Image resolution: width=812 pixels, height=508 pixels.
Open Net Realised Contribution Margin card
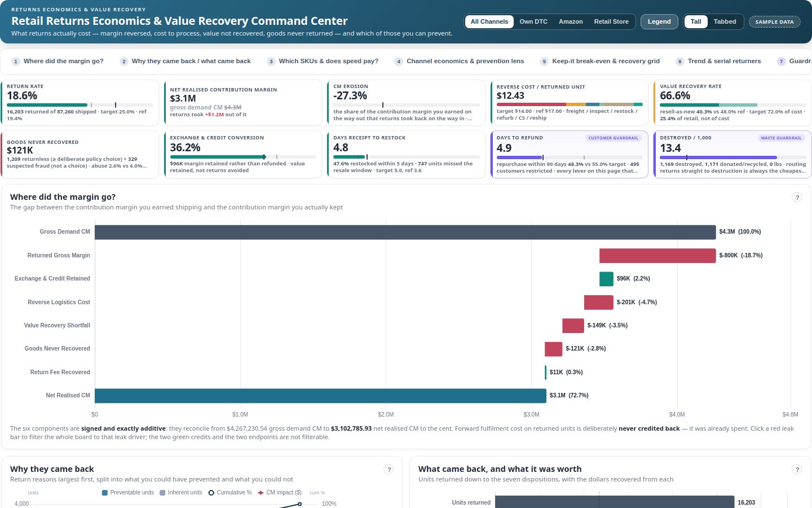point(243,103)
